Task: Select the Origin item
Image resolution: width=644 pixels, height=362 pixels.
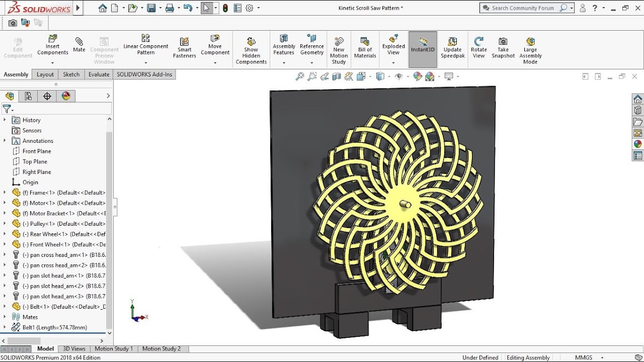Action: pyautogui.click(x=25, y=182)
